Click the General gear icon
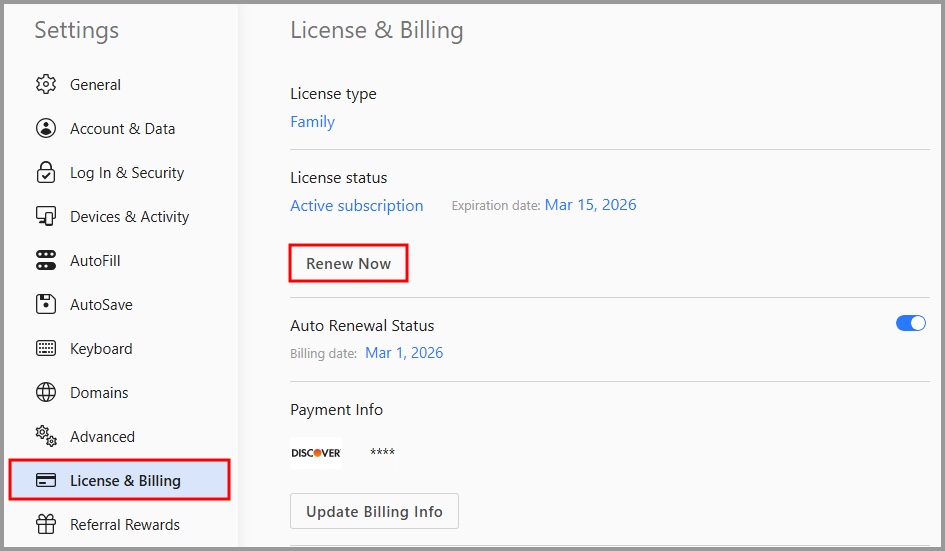Viewport: 945px width, 551px height. (x=46, y=84)
